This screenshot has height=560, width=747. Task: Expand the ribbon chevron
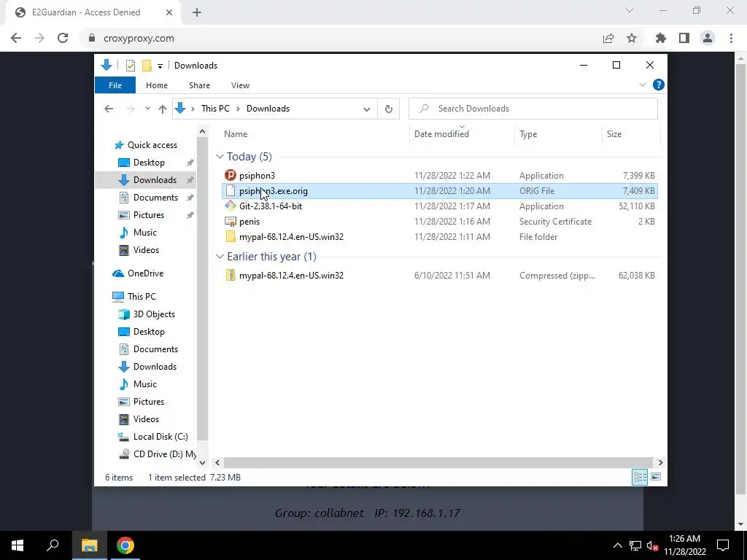pyautogui.click(x=642, y=85)
